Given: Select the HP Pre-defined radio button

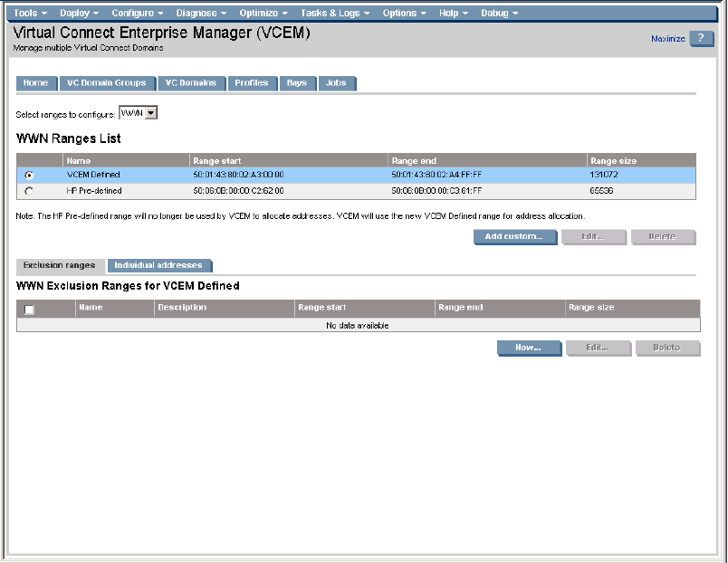Looking at the screenshot, I should click(x=29, y=191).
